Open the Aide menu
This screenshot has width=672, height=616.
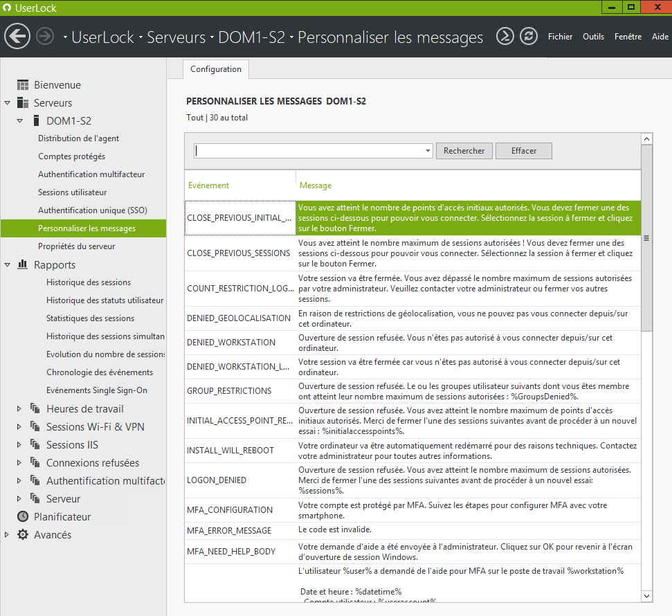660,37
